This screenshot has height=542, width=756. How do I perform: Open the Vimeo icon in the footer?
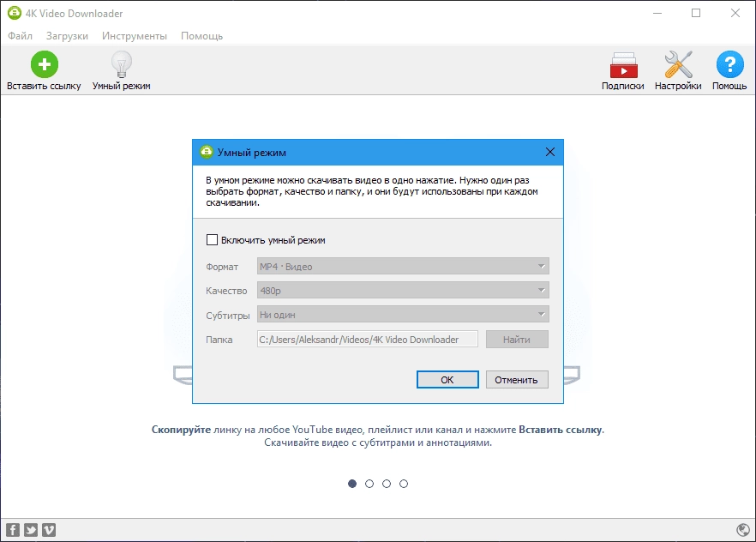(x=49, y=530)
